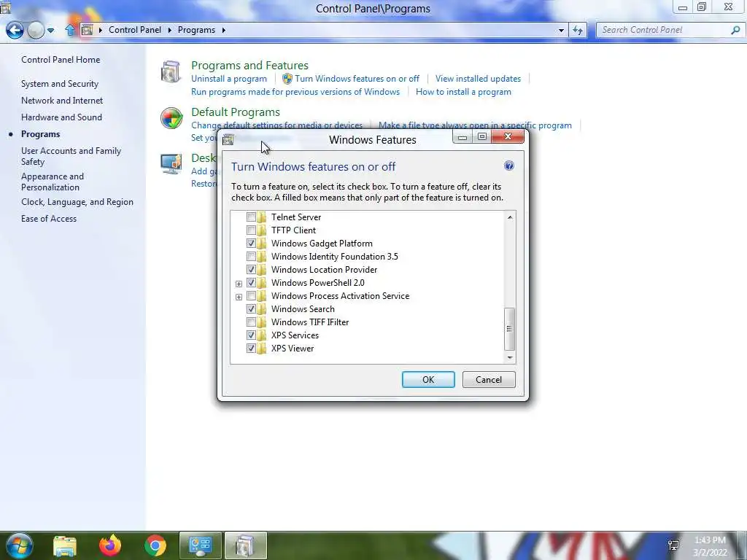Viewport: 747px width, 560px height.
Task: Click the help icon in Windows Features dialog
Action: [508, 166]
